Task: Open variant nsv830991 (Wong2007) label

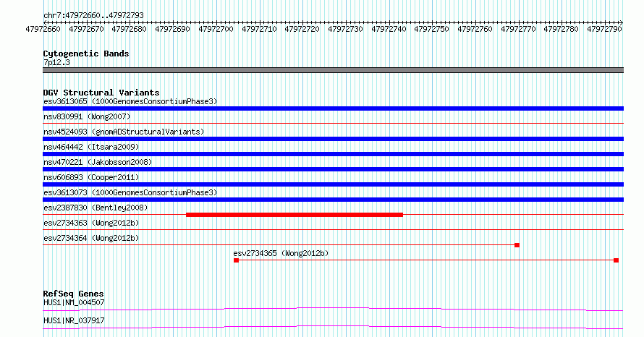Action: (x=87, y=116)
